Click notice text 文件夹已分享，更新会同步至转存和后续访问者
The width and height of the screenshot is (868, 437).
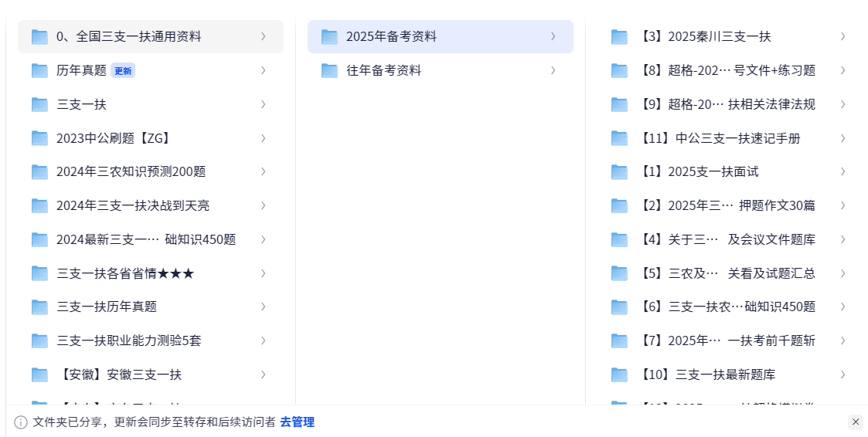[x=154, y=422]
